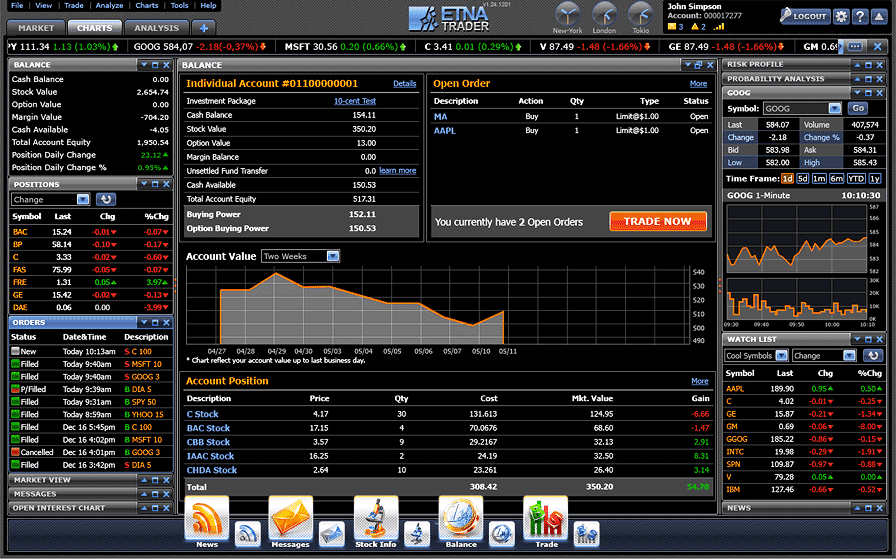
Task: Open the Watch List Change dropdown
Action: (850, 355)
